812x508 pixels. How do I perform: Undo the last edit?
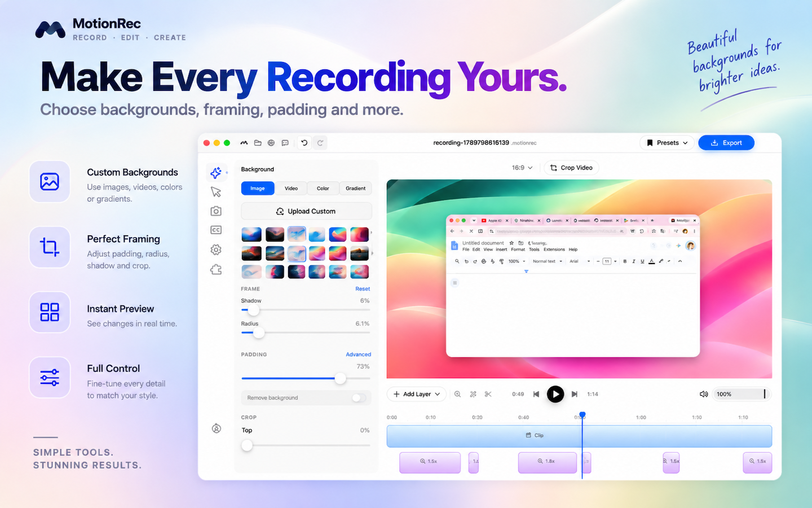tap(304, 143)
